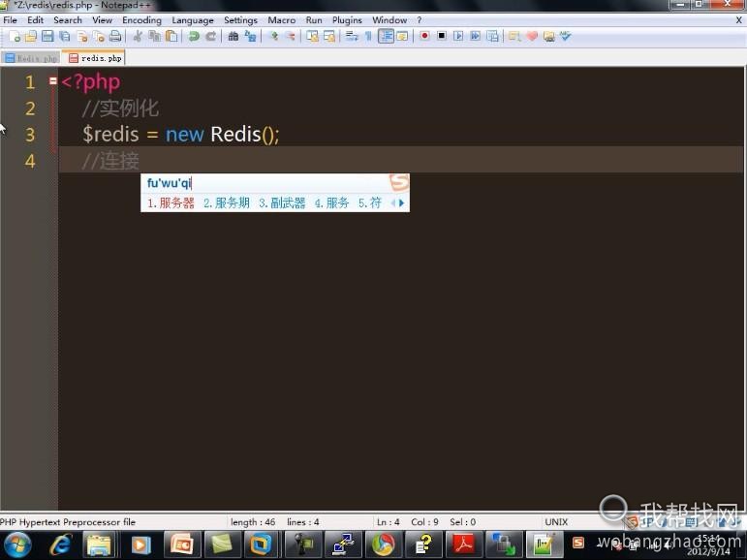Image resolution: width=747 pixels, height=560 pixels.
Task: Undo last action with green arrow
Action: pos(194,36)
